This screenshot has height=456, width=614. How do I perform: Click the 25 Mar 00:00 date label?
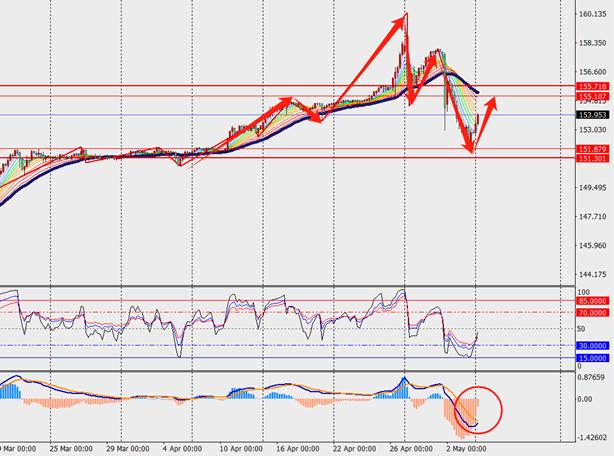[x=71, y=449]
